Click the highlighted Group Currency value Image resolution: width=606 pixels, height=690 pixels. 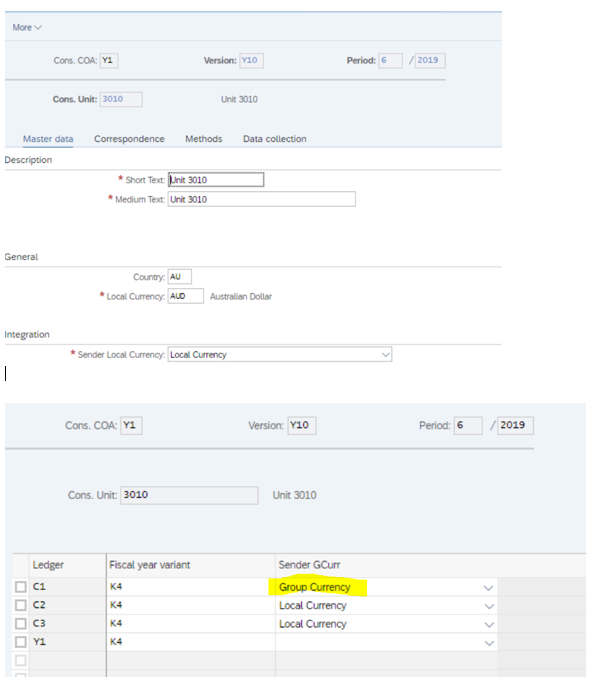click(x=315, y=587)
